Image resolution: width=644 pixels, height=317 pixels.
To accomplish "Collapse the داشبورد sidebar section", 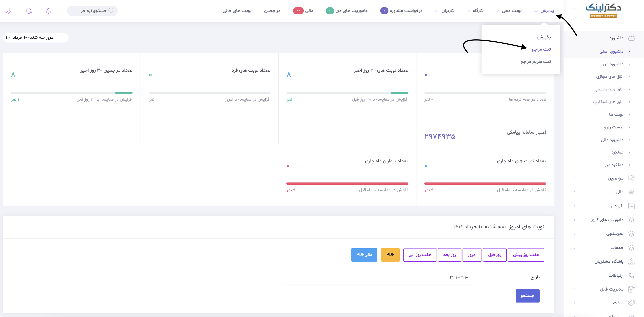I will pos(574,38).
